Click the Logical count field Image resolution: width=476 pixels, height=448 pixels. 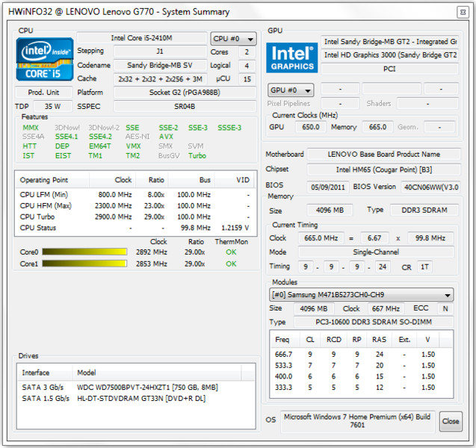pyautogui.click(x=247, y=66)
